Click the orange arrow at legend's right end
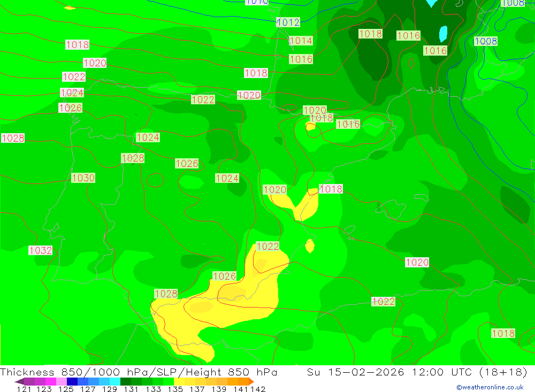The height and width of the screenshot is (392, 535). tap(251, 381)
